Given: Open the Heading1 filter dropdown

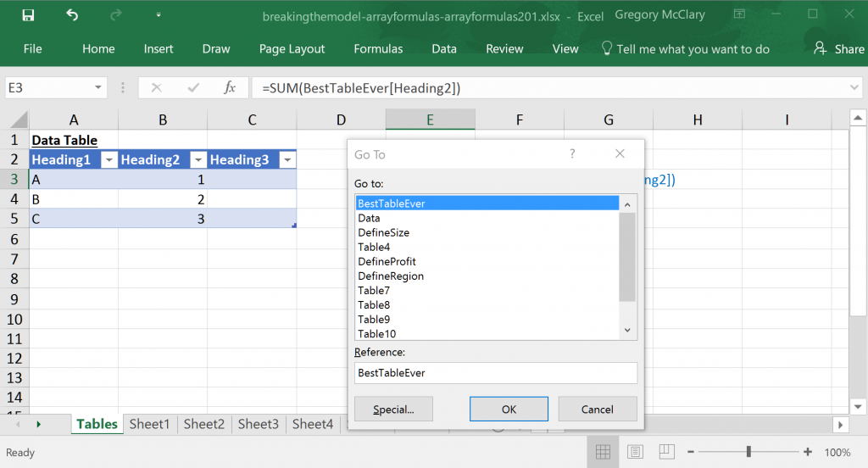Looking at the screenshot, I should [x=108, y=160].
